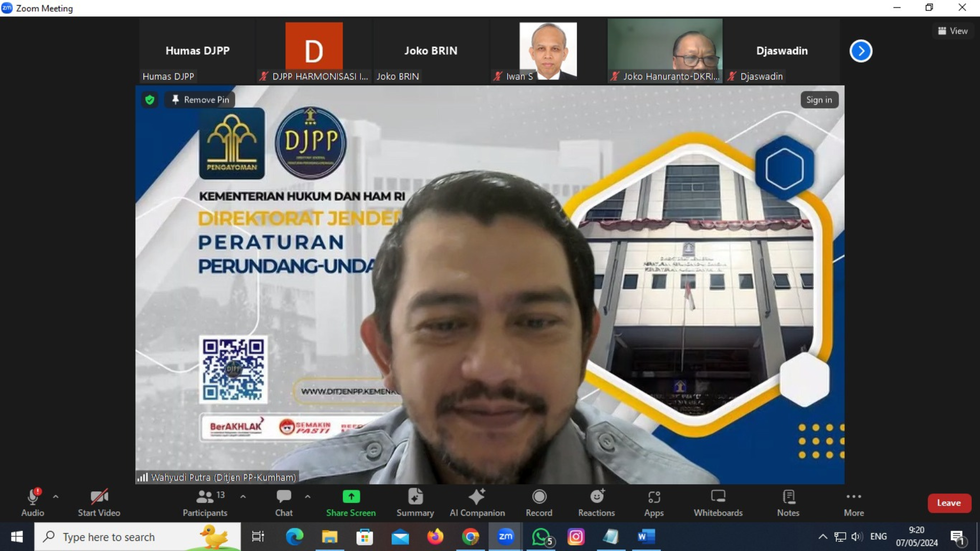Select Joko Hanuranto-DKRI video tile

pos(665,51)
